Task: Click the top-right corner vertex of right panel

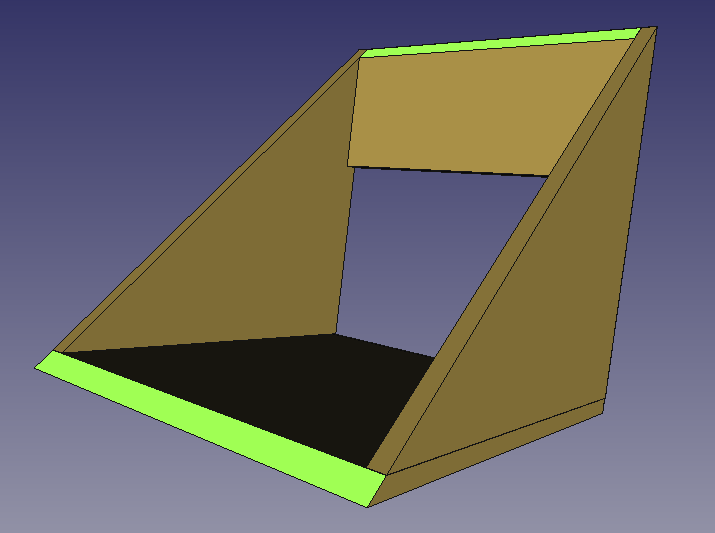Action: [656, 27]
